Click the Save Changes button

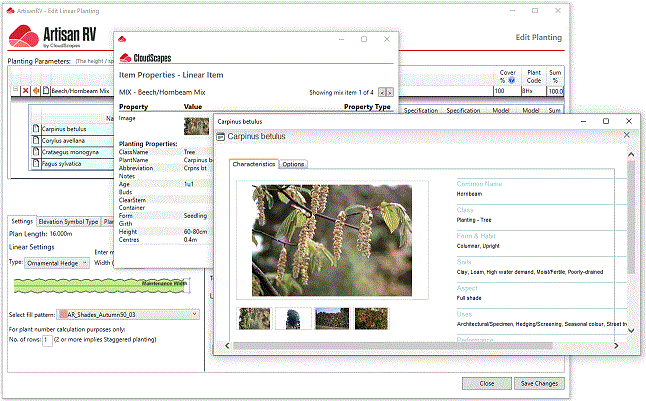point(539,383)
